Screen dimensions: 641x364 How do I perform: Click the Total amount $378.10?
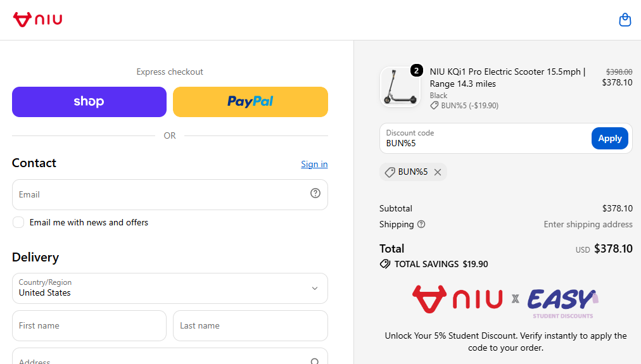click(x=613, y=249)
